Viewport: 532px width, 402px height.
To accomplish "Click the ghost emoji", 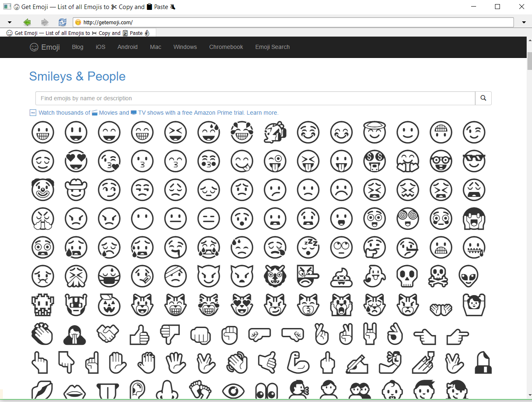I will pyautogui.click(x=375, y=276).
